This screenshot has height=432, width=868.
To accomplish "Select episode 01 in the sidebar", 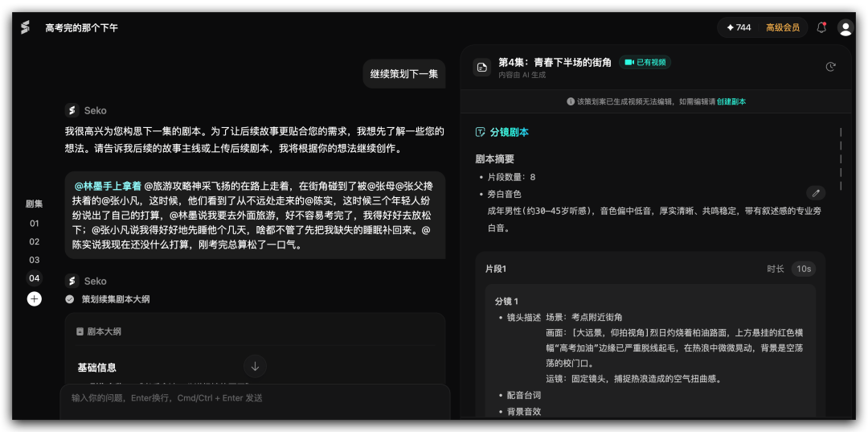I will (x=35, y=224).
